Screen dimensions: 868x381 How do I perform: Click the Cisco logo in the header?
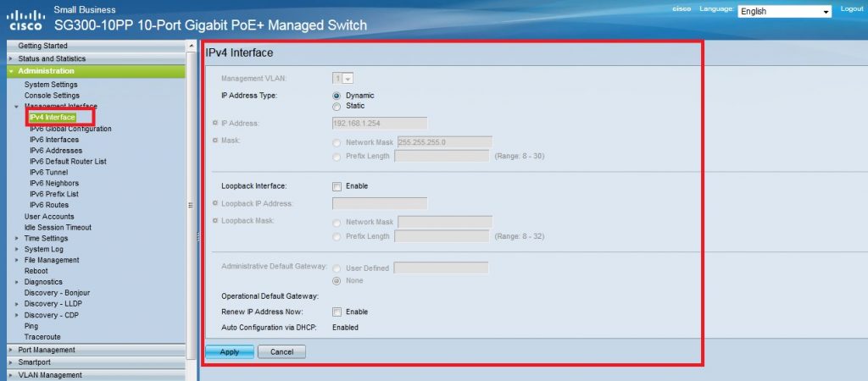click(x=26, y=21)
